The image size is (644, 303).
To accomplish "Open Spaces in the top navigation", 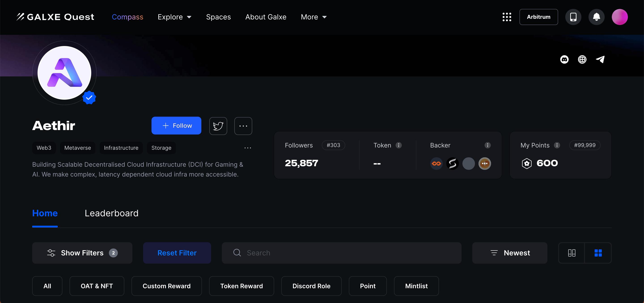I will (x=218, y=17).
